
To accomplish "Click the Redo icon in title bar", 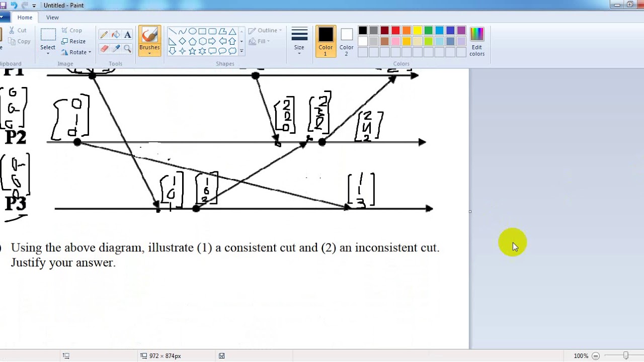I will click(25, 5).
